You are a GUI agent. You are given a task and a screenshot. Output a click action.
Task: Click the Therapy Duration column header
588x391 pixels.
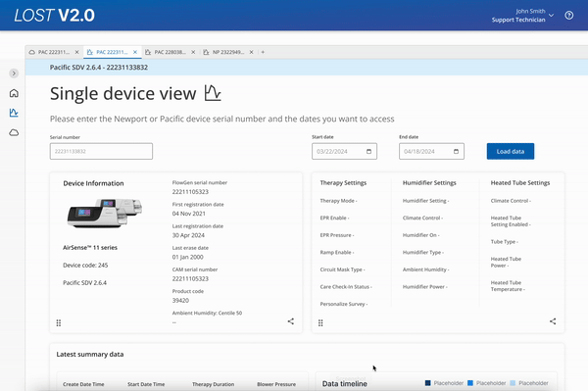(x=213, y=384)
